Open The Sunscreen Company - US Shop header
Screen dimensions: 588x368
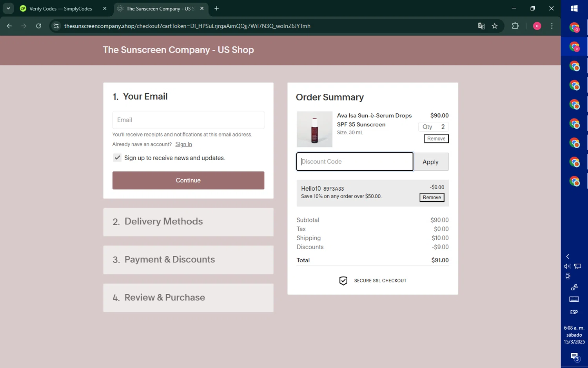[178, 50]
